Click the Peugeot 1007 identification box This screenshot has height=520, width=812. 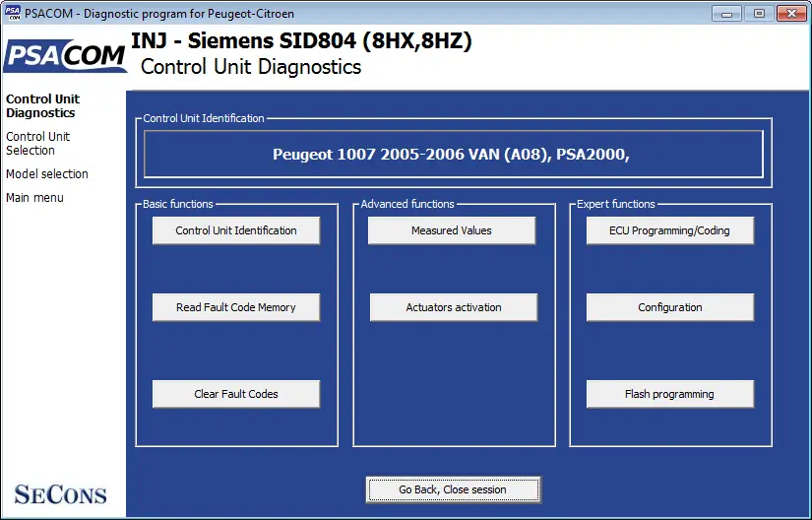point(453,155)
